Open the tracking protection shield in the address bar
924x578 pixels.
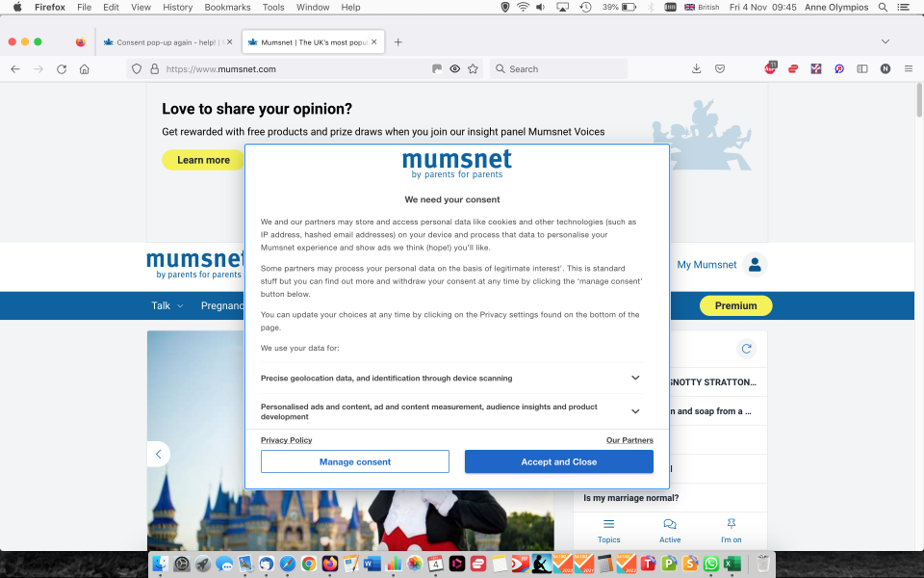click(135, 68)
